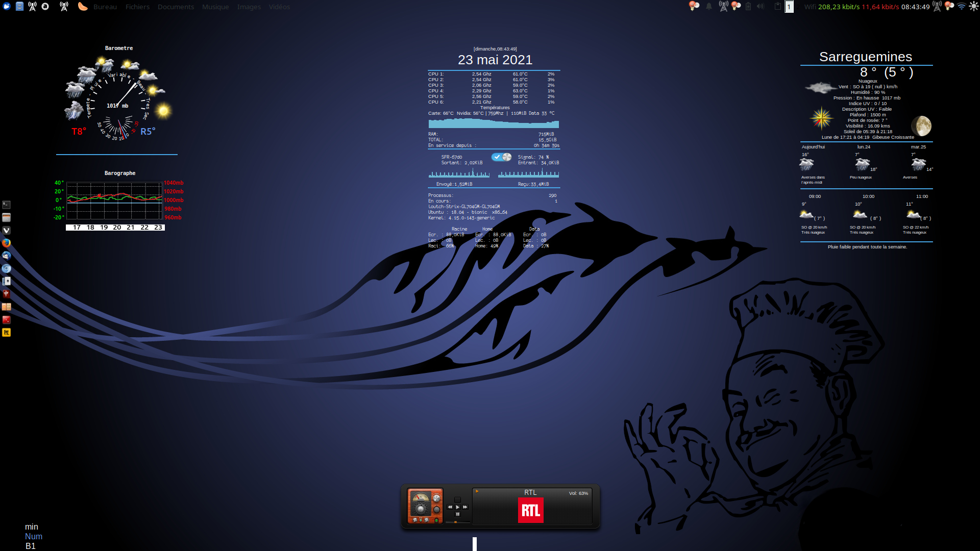The width and height of the screenshot is (980, 551).
Task: Click the blue file cabinet icon in top panel
Action: tap(19, 7)
